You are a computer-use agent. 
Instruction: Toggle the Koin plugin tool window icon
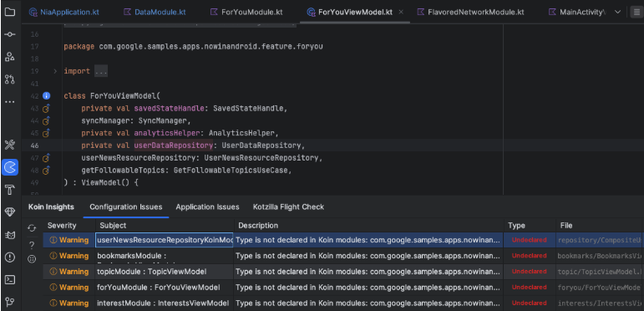(9, 167)
